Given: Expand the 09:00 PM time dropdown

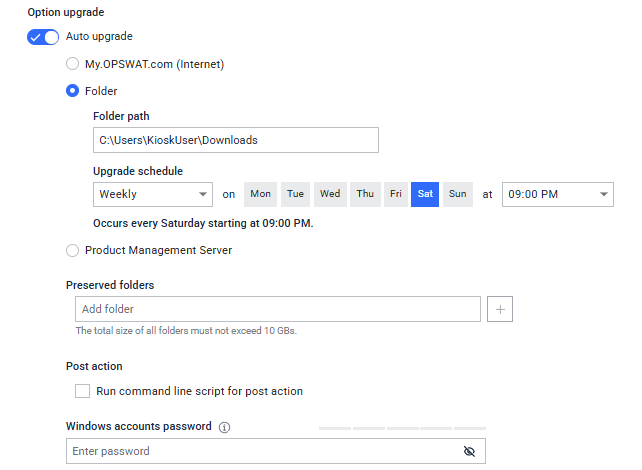Looking at the screenshot, I should (x=558, y=194).
